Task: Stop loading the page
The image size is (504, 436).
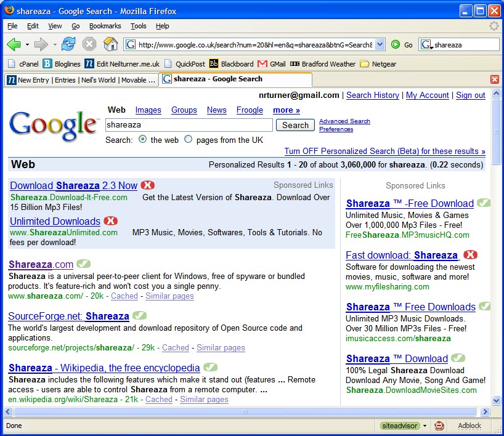Action: 89,44
